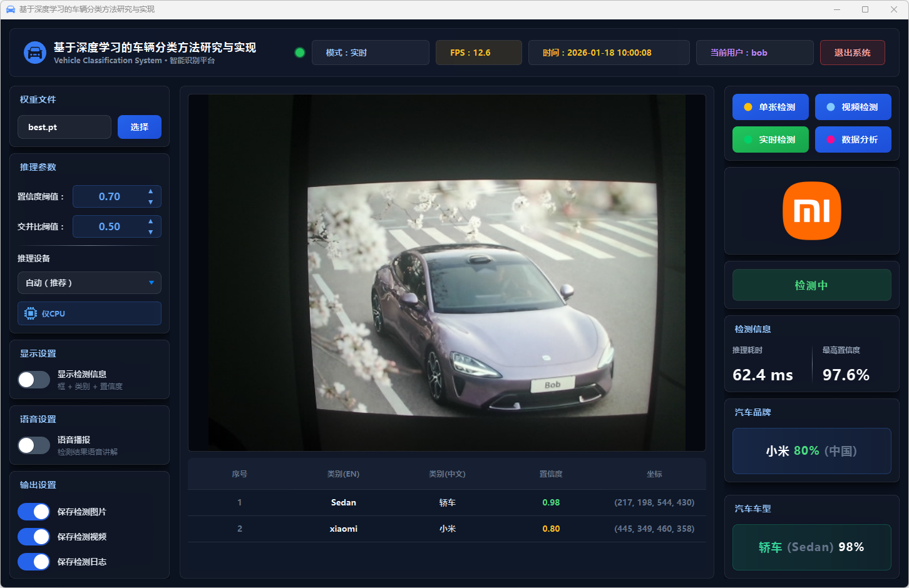The image size is (909, 588).
Task: Click the 0.98 confidence cell
Action: coord(551,502)
